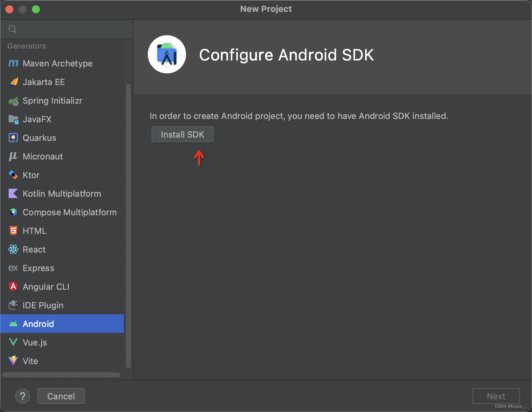Click the Vue.js green V icon
The height and width of the screenshot is (412, 532).
click(13, 342)
